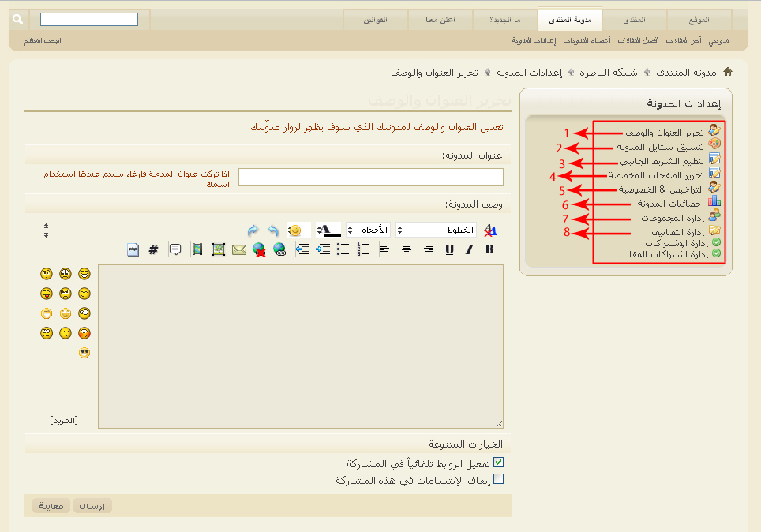
Task: Open [المزيد] more smilies link
Action: (x=64, y=420)
